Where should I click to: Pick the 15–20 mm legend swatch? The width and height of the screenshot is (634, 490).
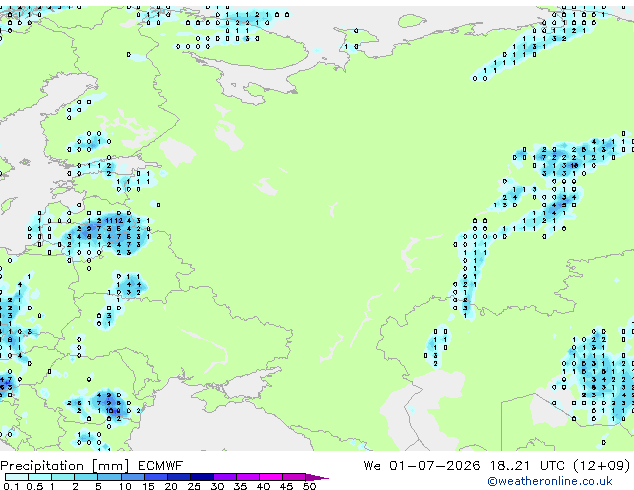coord(155,477)
